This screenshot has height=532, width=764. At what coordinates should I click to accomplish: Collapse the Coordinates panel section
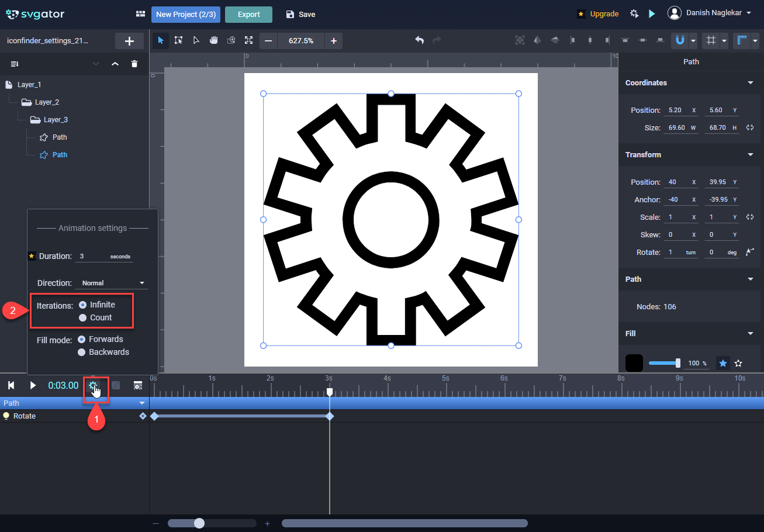(750, 83)
